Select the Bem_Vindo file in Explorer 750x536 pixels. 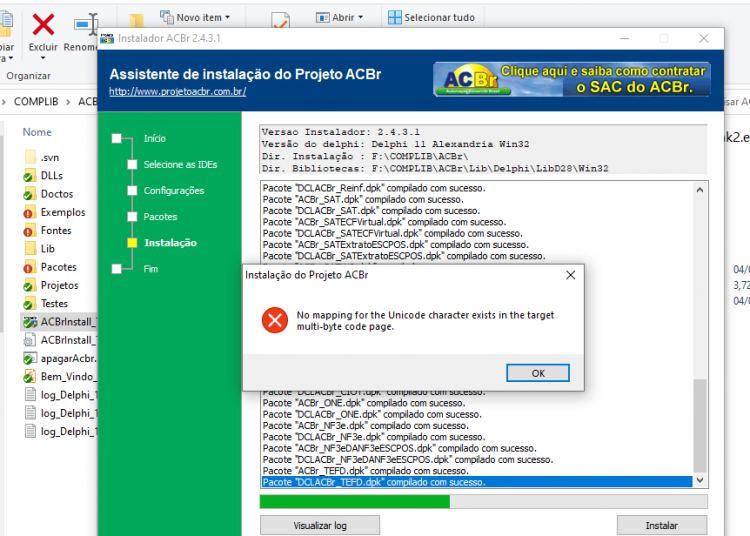point(60,377)
